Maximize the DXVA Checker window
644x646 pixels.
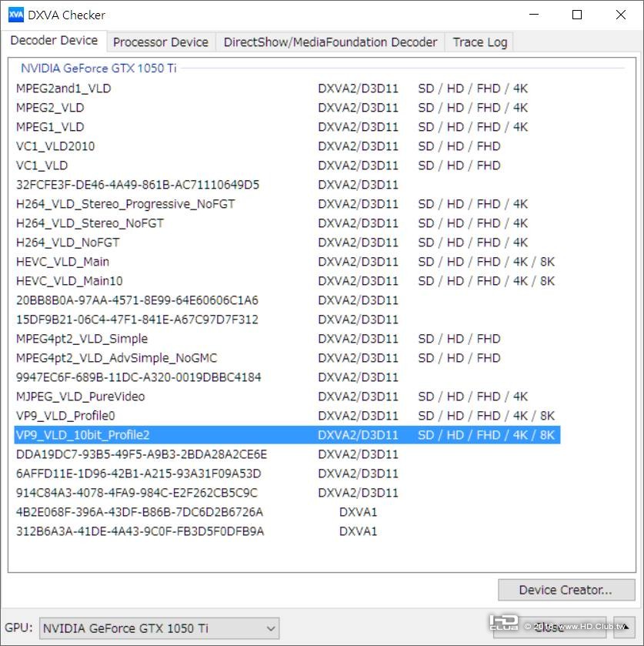[x=577, y=15]
